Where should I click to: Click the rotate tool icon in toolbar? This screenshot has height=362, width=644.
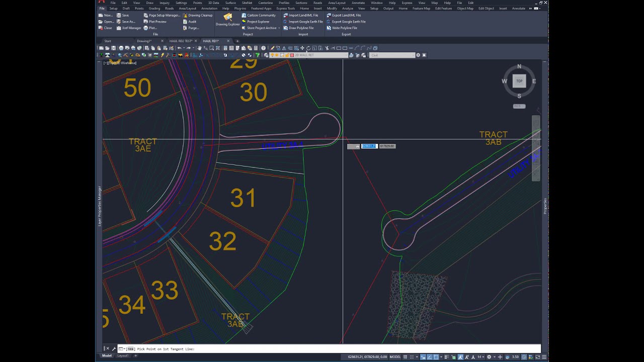click(x=308, y=48)
